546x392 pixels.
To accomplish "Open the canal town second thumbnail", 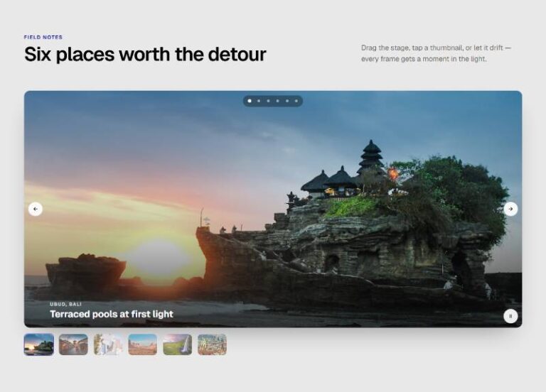I will [x=73, y=344].
